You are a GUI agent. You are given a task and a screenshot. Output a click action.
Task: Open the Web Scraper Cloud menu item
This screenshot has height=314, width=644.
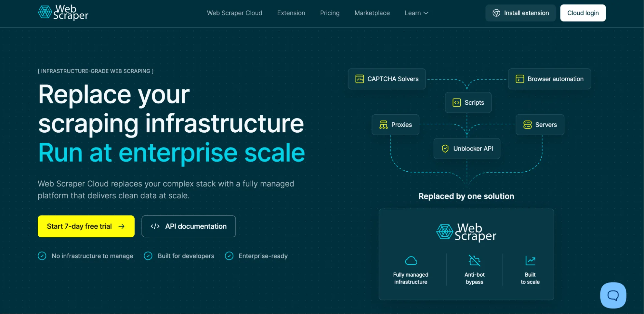235,13
